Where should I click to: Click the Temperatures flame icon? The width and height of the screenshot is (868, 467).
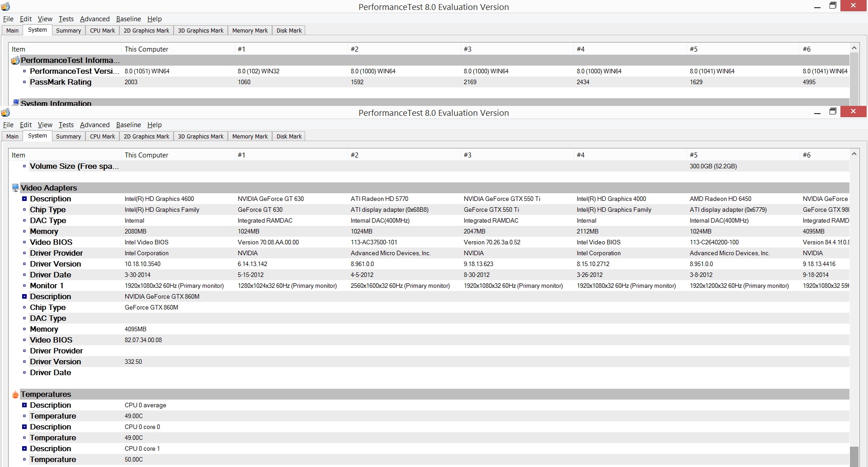pos(15,394)
